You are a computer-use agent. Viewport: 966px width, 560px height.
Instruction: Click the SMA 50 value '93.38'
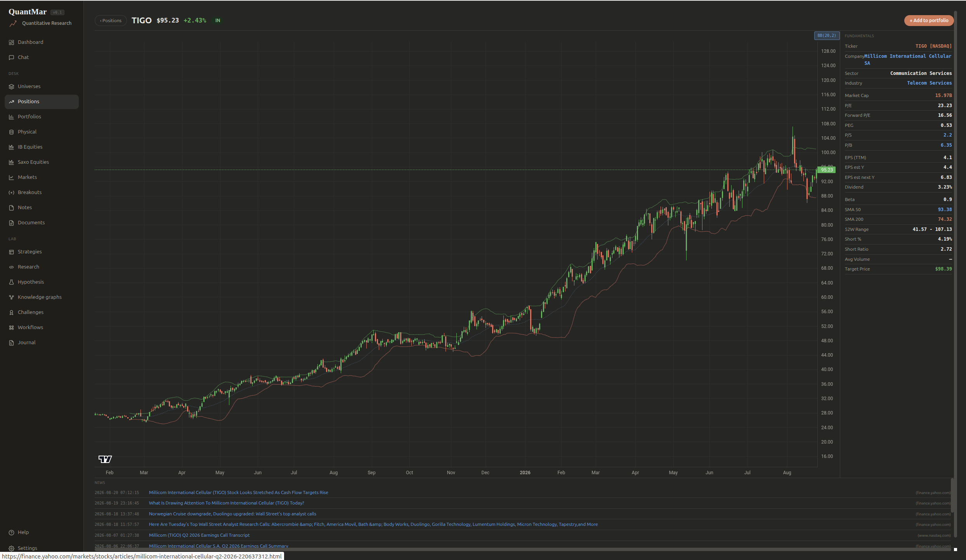click(x=945, y=210)
